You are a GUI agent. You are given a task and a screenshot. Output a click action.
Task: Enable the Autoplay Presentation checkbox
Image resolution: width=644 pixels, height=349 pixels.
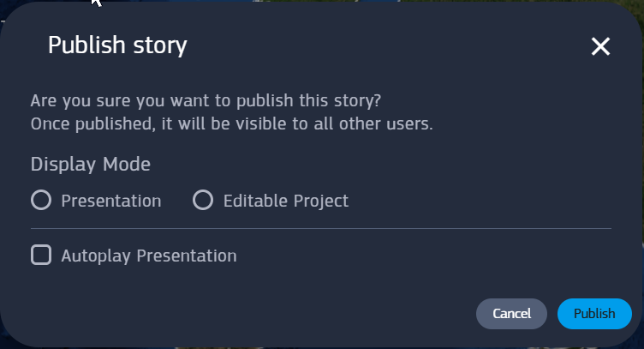pyautogui.click(x=41, y=255)
